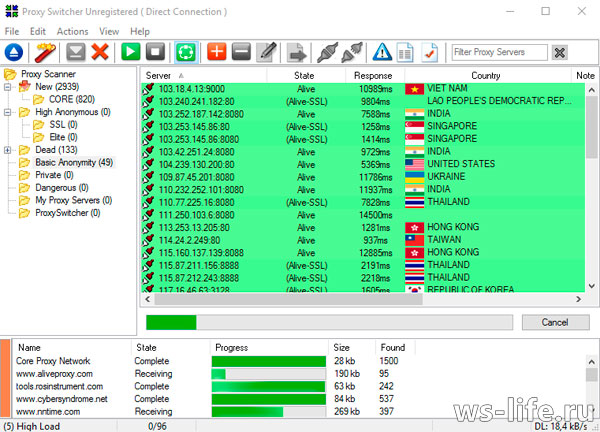Select My Proxy Servers (0) folder
Screen dimensions: 600x432
click(x=73, y=201)
